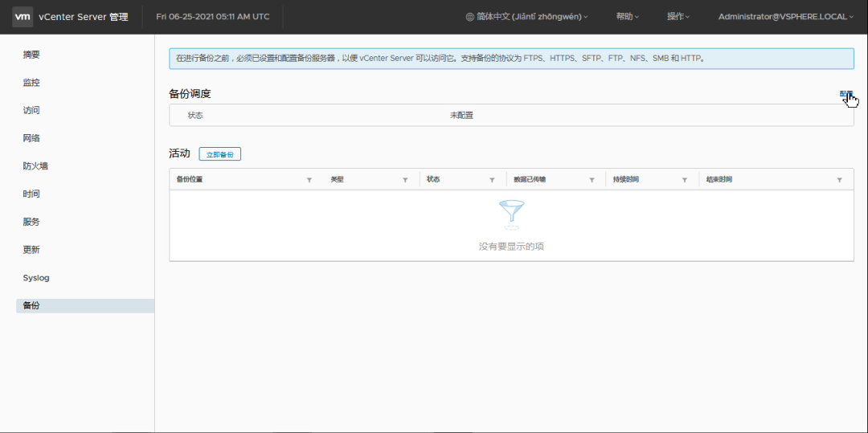
Task: Click the 数据已传输 column header
Action: pyautogui.click(x=530, y=180)
